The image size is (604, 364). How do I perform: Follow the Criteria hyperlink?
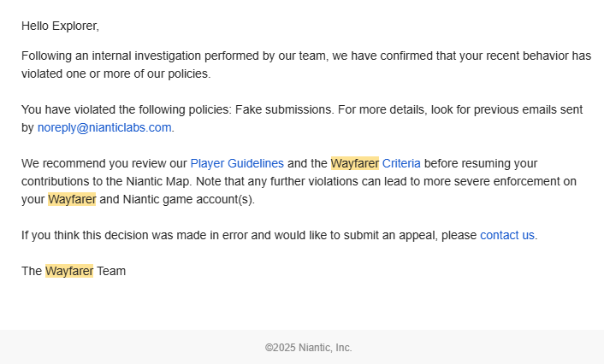[x=401, y=163]
